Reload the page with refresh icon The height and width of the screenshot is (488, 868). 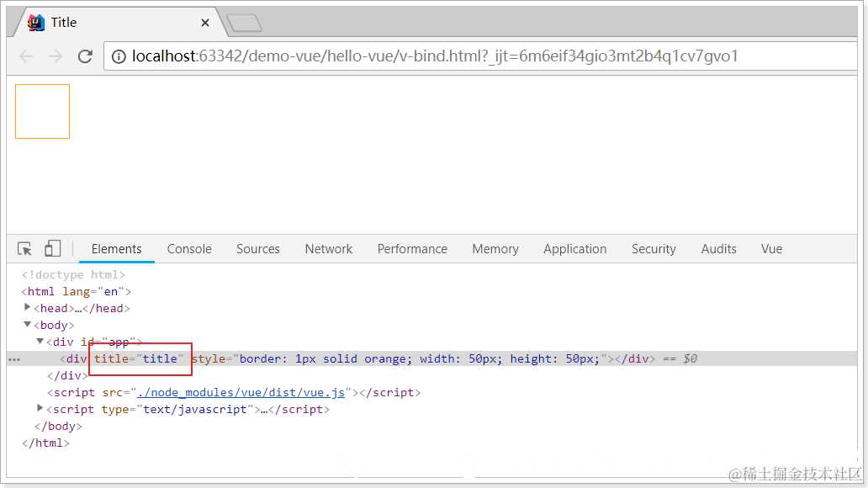point(85,56)
